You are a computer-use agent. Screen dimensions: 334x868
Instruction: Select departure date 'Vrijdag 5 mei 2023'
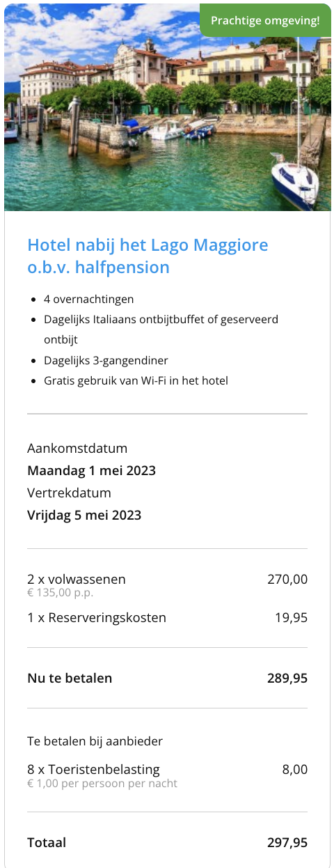coord(84,515)
